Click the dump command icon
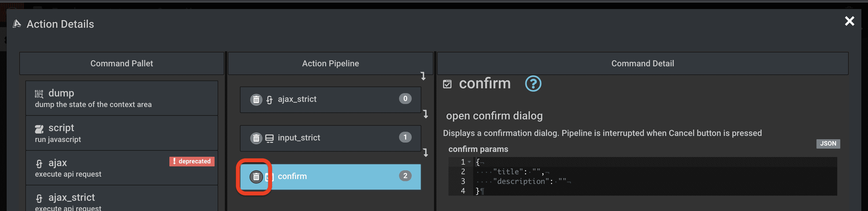Image resolution: width=868 pixels, height=211 pixels. tap(39, 94)
